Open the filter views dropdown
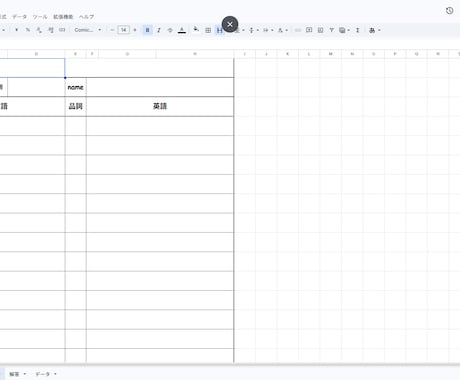The height and width of the screenshot is (380, 460). [x=344, y=30]
